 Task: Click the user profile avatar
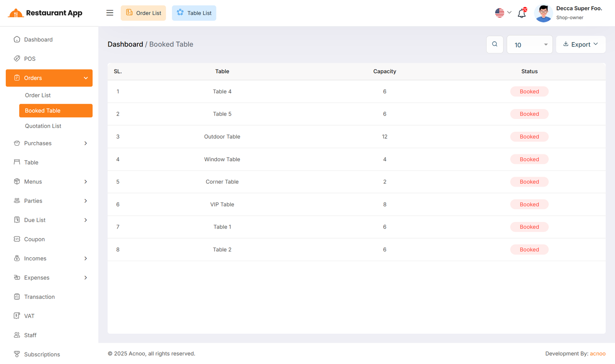click(x=543, y=13)
